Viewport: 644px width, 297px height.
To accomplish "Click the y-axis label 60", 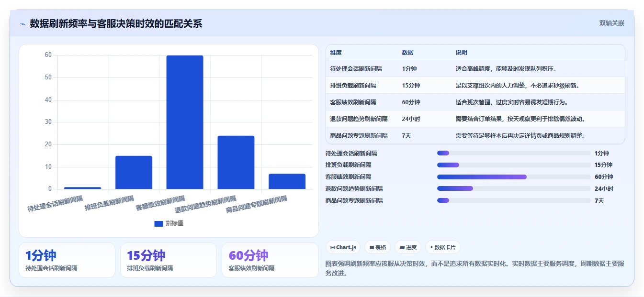I will [x=48, y=55].
